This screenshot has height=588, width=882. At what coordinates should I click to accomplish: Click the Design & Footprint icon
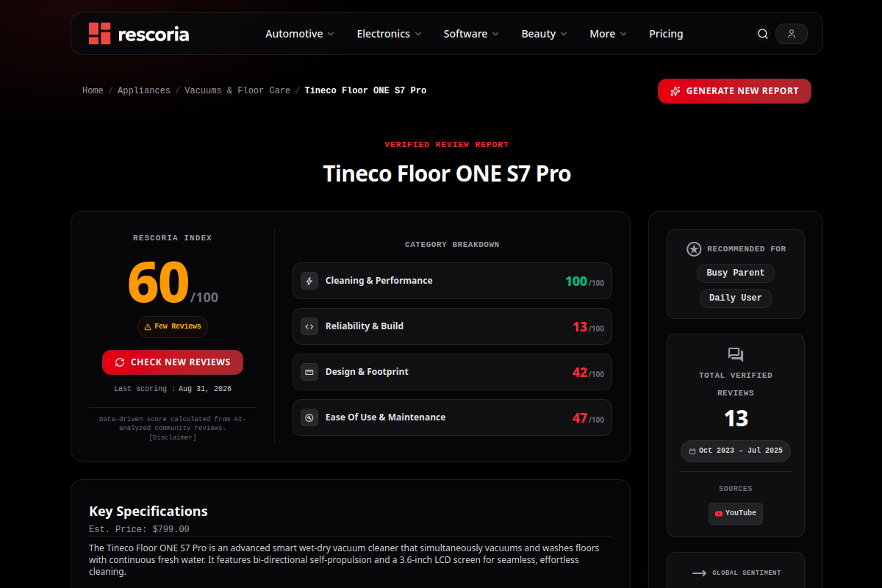tap(309, 372)
